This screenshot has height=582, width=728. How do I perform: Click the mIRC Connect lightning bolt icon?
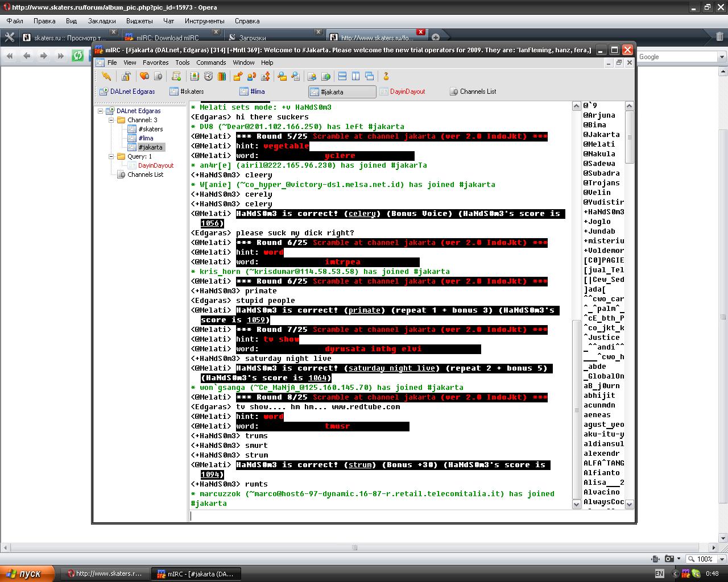coord(106,76)
